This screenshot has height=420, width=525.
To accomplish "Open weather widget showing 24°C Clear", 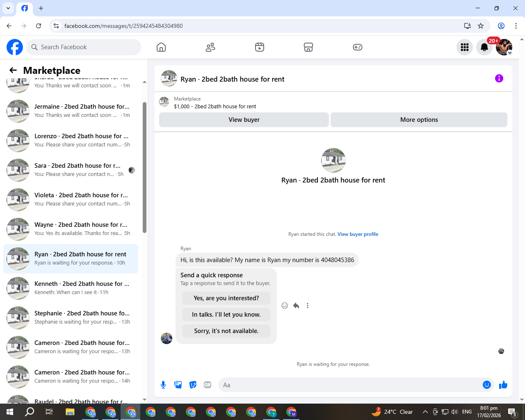I will click(x=392, y=412).
